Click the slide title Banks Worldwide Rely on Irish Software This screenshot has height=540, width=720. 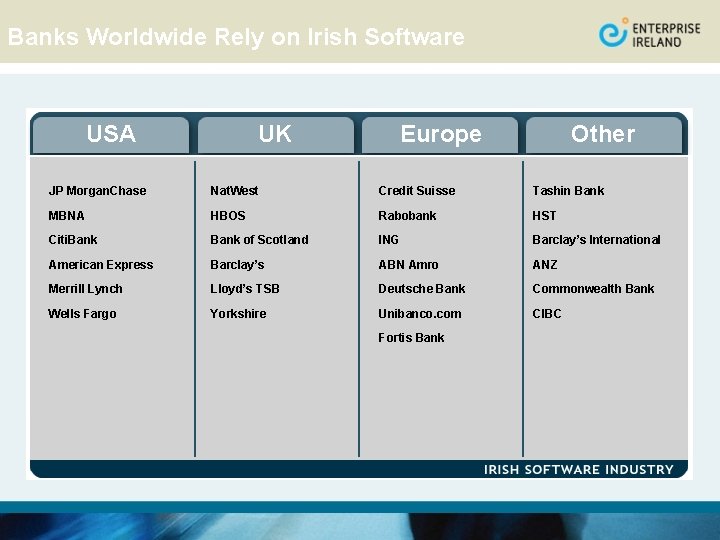tap(236, 37)
